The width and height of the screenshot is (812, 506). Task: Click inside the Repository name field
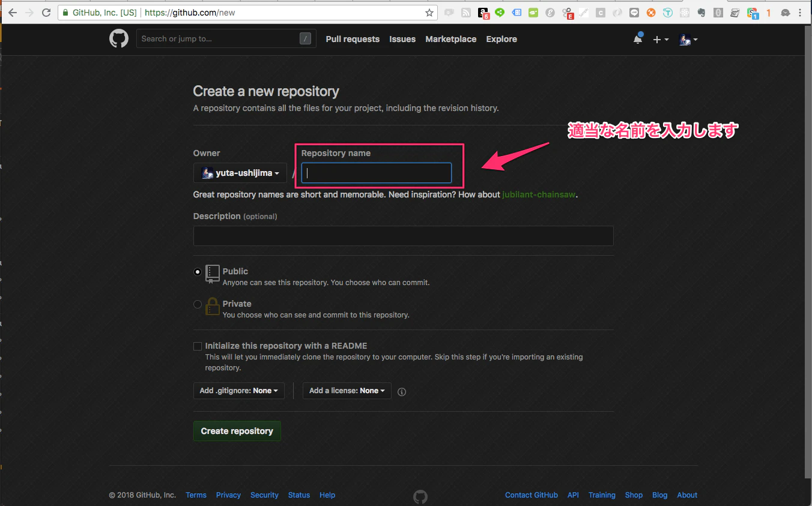point(376,173)
